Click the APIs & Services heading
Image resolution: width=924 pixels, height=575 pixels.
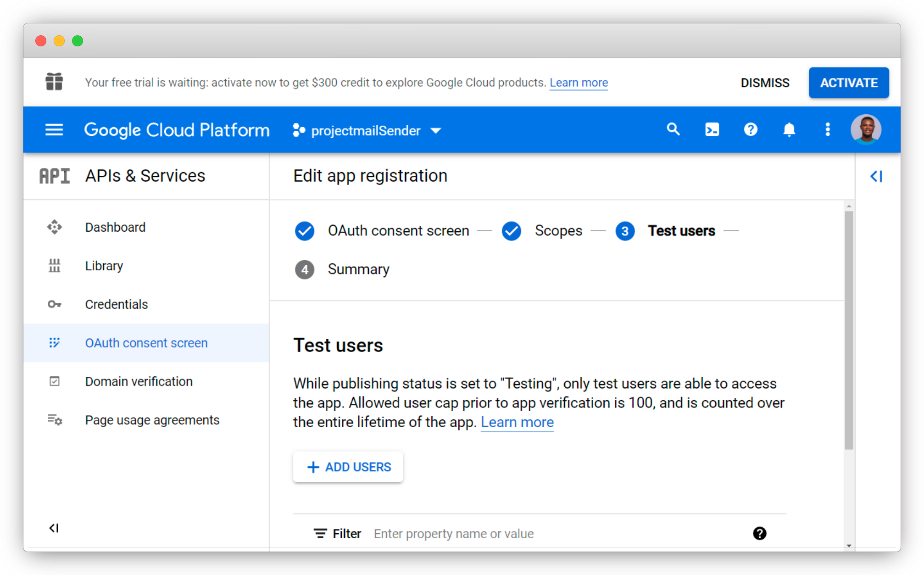tap(145, 176)
